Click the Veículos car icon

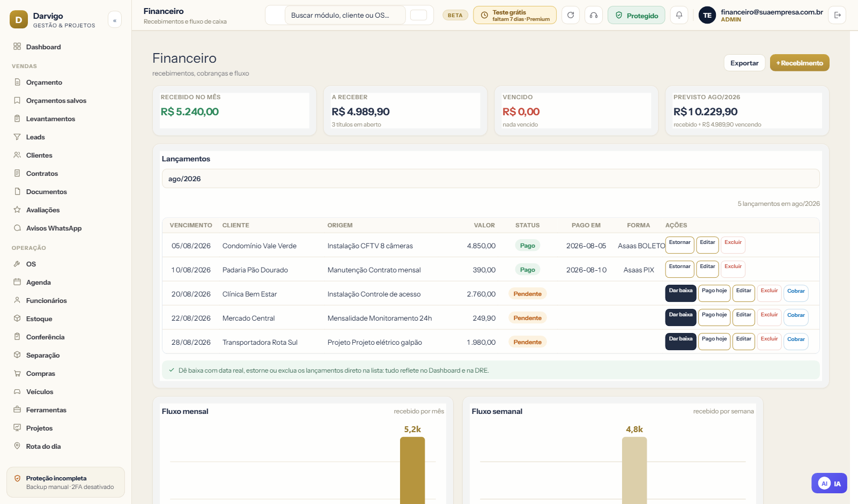[17, 391]
